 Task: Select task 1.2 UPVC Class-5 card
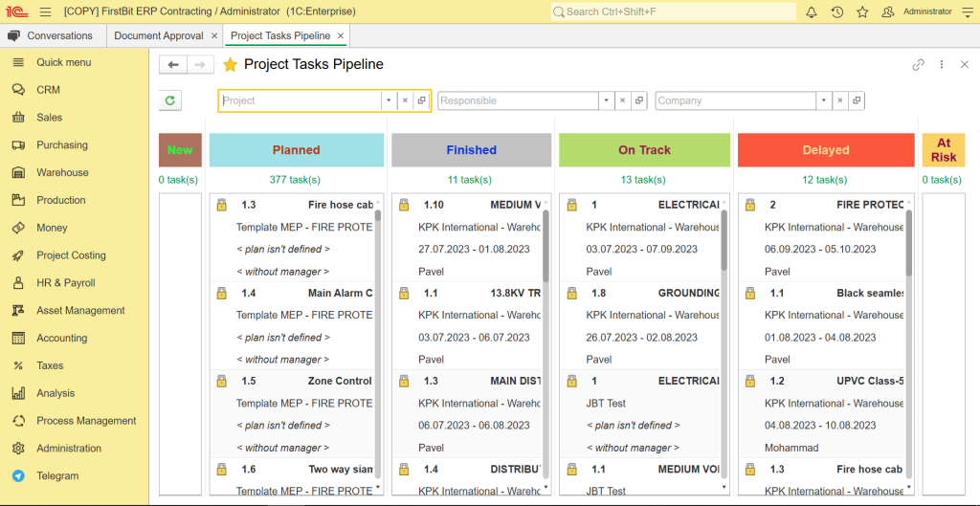[822, 414]
